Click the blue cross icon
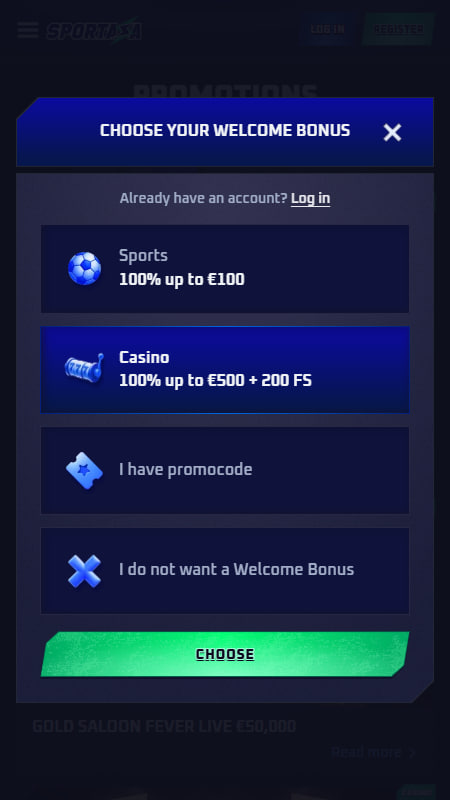The image size is (450, 800). click(85, 570)
